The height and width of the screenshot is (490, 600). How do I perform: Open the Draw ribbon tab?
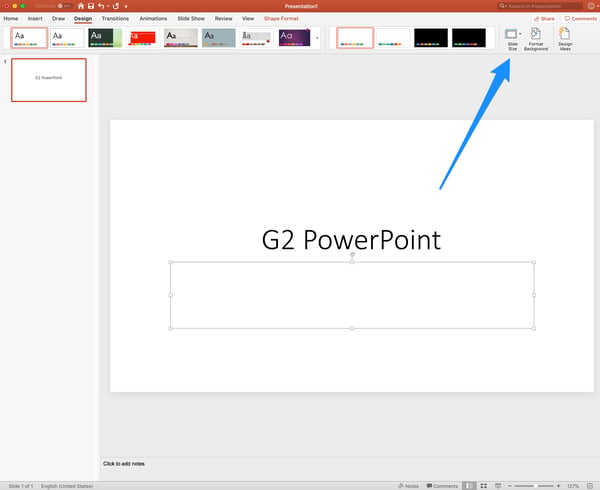pyautogui.click(x=59, y=18)
